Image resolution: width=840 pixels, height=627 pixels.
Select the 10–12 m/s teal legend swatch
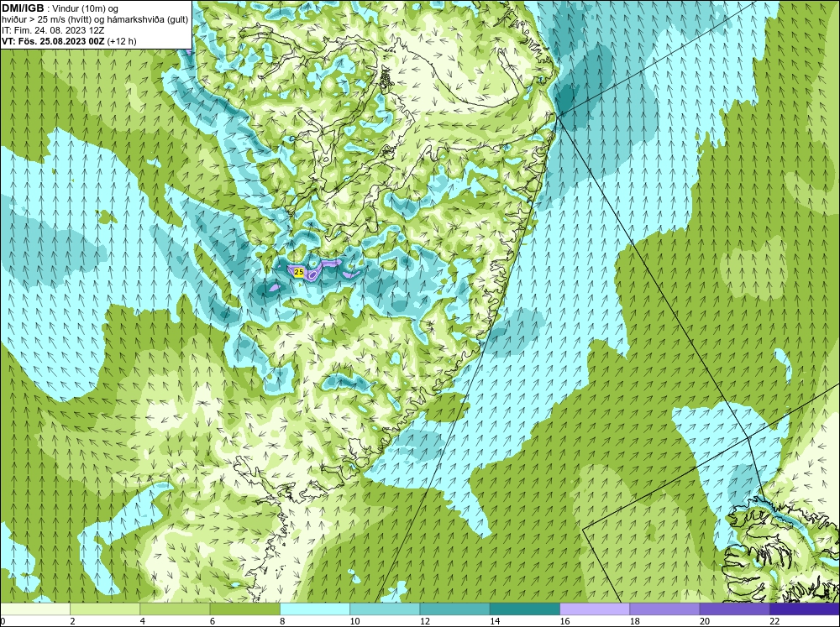click(385, 609)
